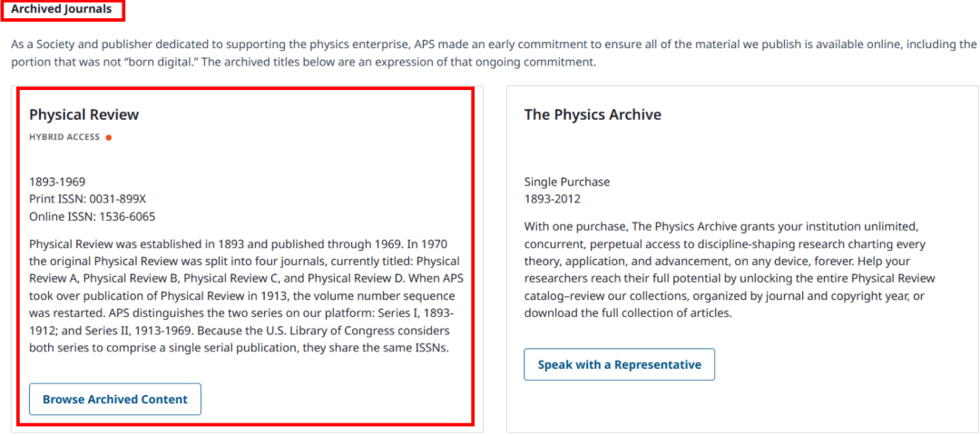The height and width of the screenshot is (436, 980).
Task: Click the Speak with a Representative button
Action: pos(620,364)
